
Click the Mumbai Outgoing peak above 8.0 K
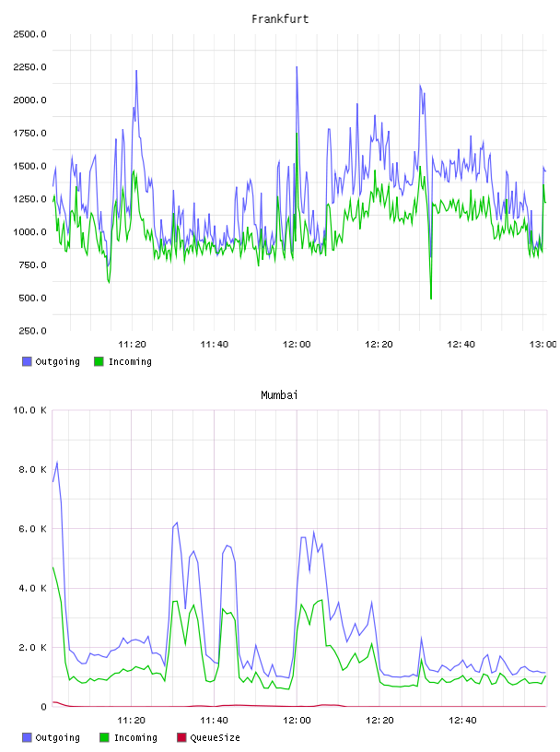57,463
